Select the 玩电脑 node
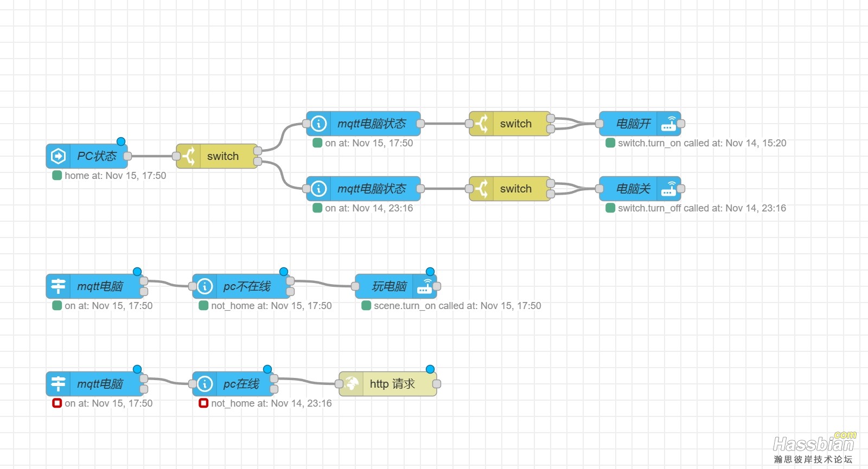The width and height of the screenshot is (868, 469). click(x=396, y=286)
